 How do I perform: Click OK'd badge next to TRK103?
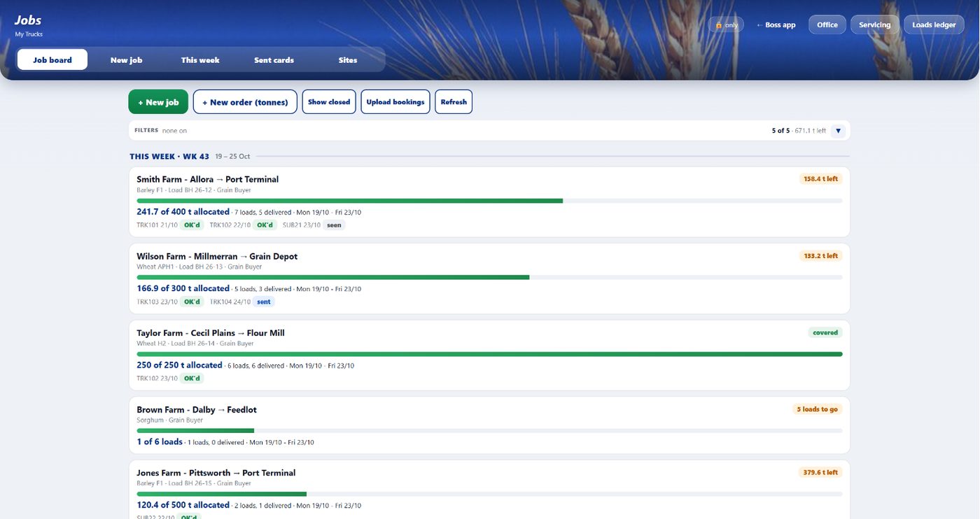pyautogui.click(x=192, y=302)
